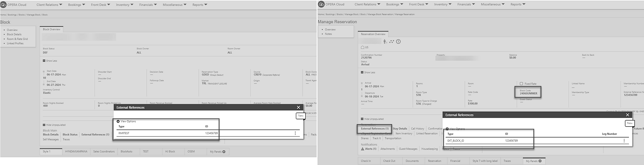
Task: Click New in Reservation External References dialog
Action: (630, 123)
